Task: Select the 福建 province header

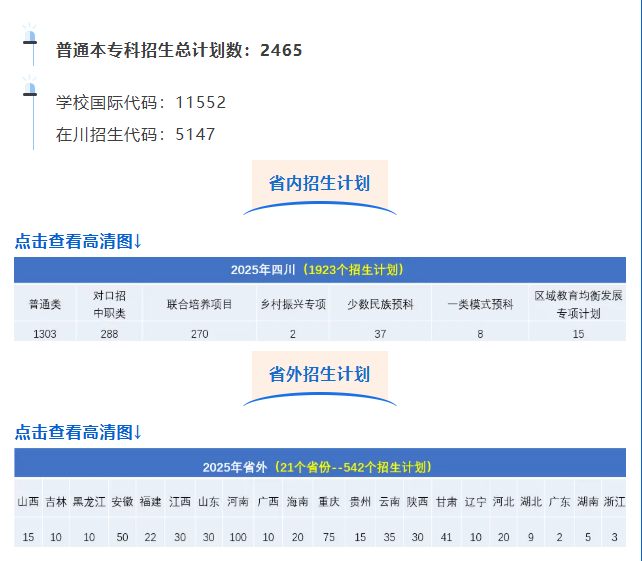Action: [x=150, y=502]
